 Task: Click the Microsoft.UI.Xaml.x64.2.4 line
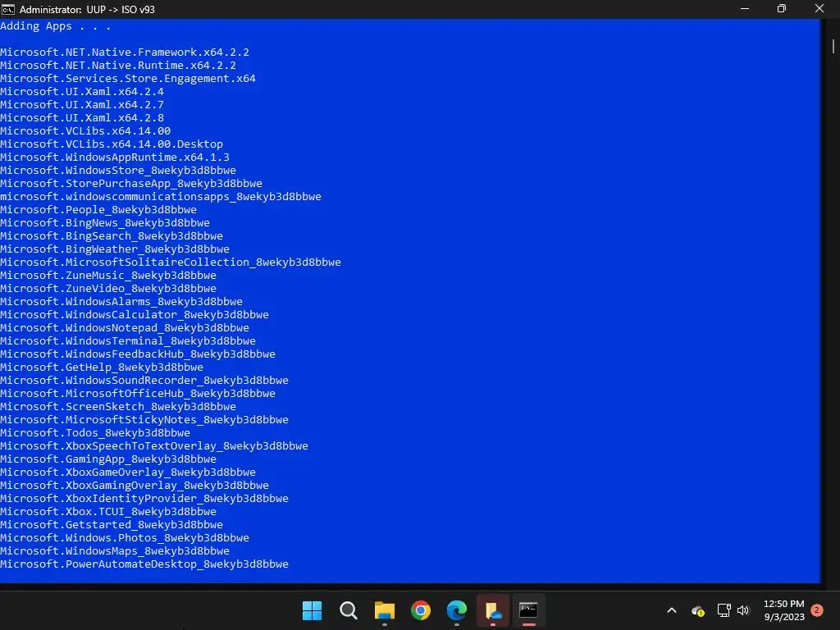[x=82, y=92]
